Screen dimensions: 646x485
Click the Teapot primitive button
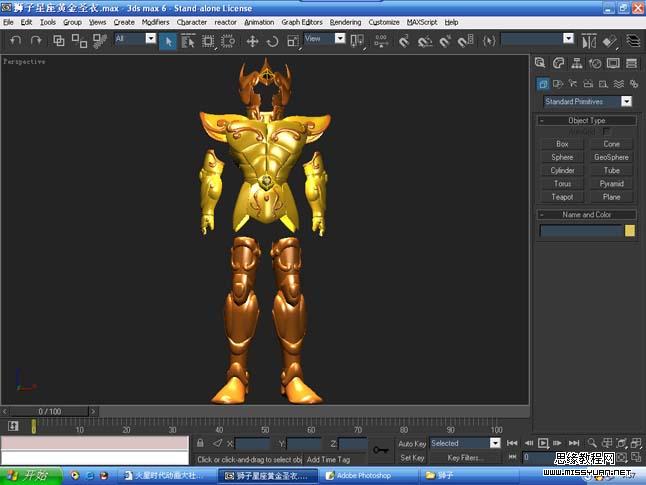click(562, 197)
